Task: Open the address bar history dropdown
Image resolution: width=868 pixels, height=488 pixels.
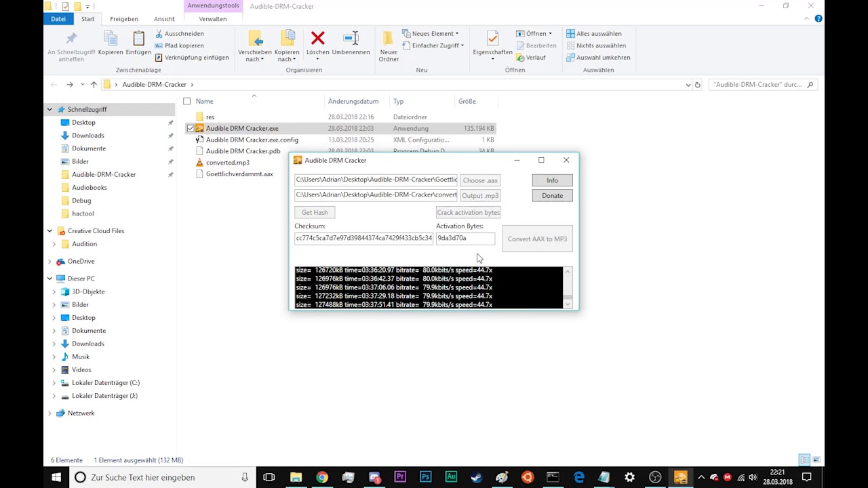Action: (x=688, y=85)
